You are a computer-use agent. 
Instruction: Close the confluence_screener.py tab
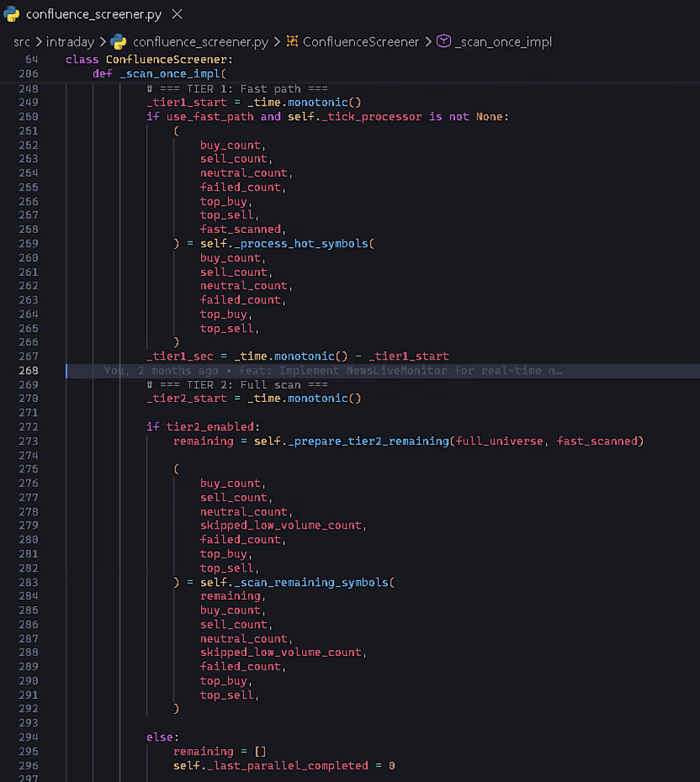click(x=177, y=14)
